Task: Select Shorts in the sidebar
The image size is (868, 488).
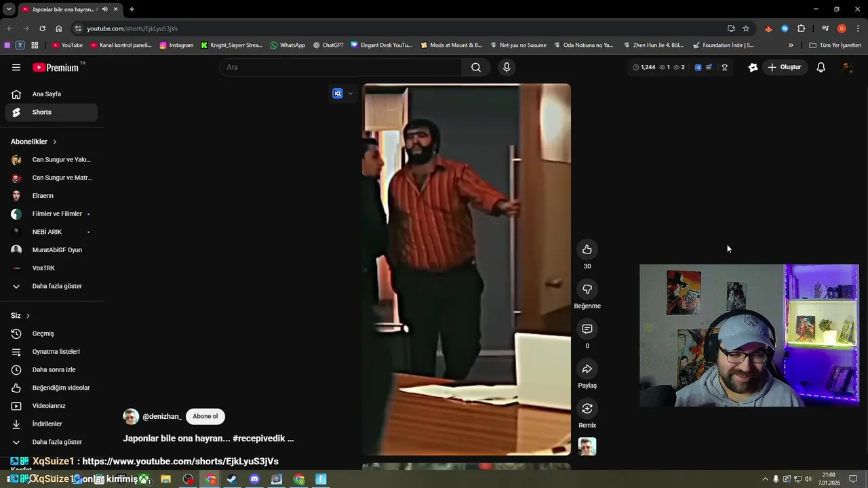Action: click(52, 112)
